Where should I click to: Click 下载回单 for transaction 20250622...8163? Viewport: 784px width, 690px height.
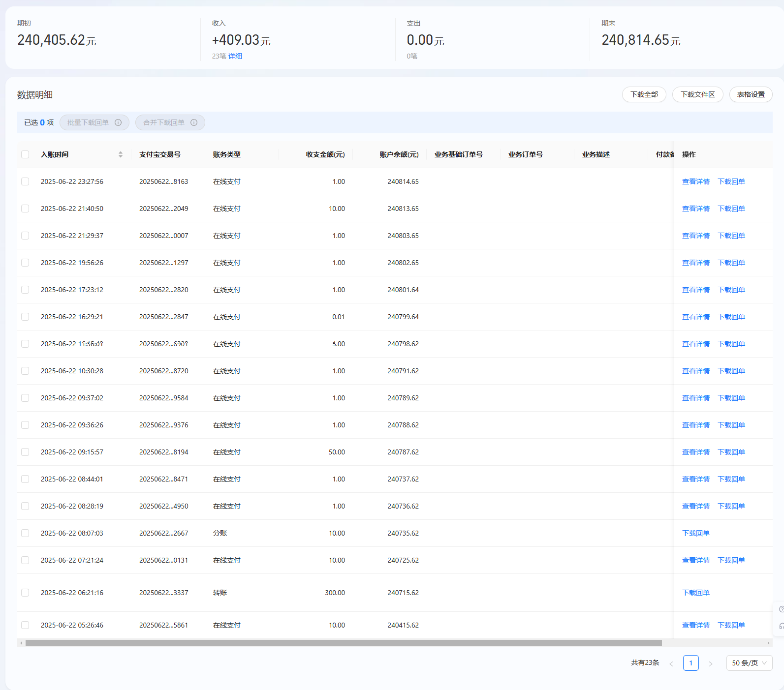click(x=731, y=181)
